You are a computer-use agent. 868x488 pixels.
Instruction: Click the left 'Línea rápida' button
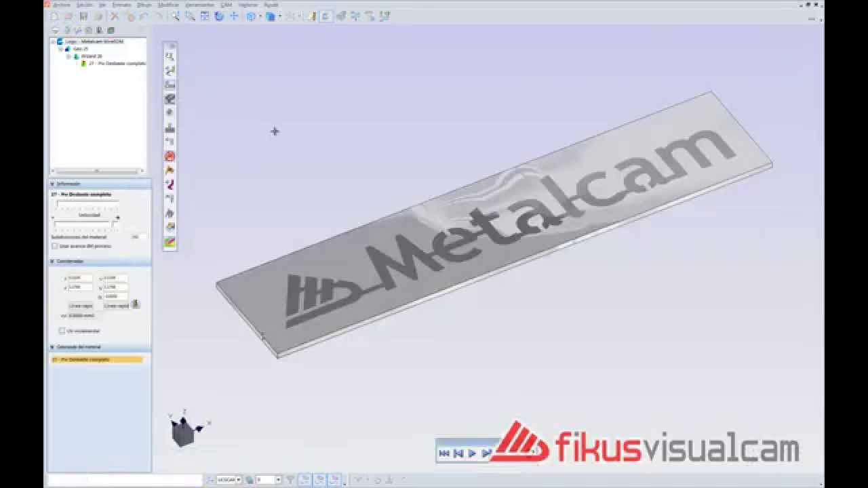tap(81, 306)
